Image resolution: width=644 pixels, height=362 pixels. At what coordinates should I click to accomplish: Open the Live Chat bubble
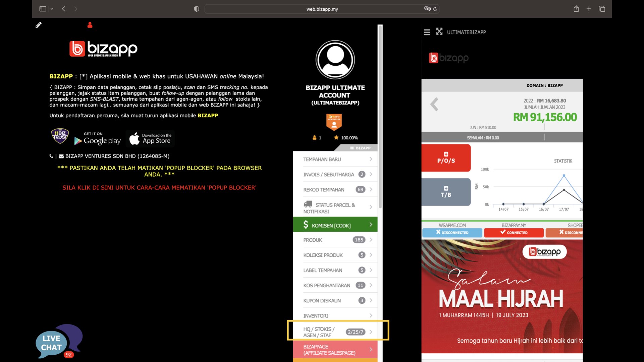tap(59, 341)
